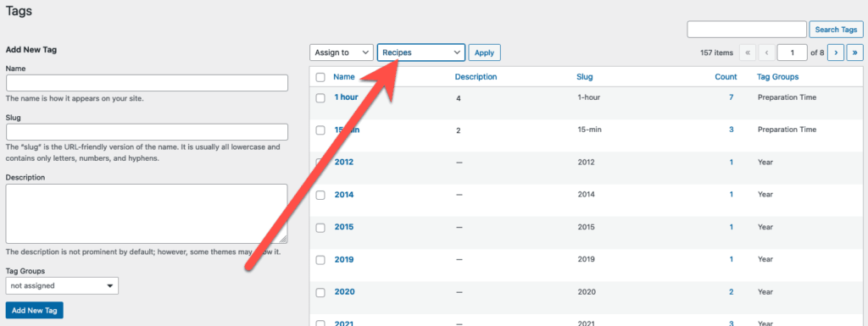The height and width of the screenshot is (326, 868).
Task: Open the 2019 tag link
Action: pos(344,260)
